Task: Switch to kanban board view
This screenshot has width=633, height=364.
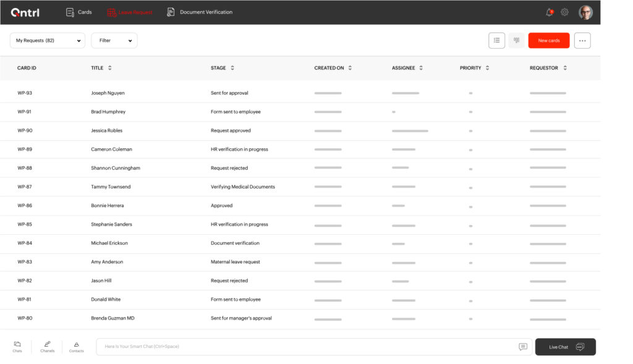Action: pyautogui.click(x=516, y=40)
